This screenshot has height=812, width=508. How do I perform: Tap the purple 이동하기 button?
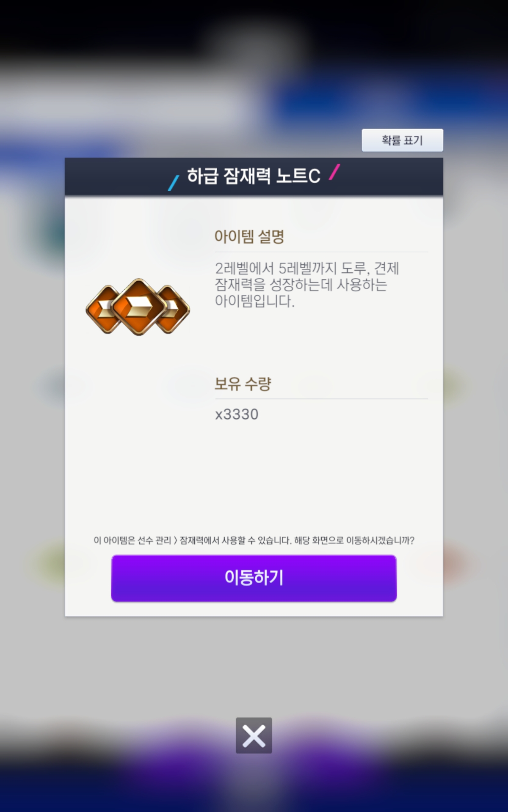(254, 578)
